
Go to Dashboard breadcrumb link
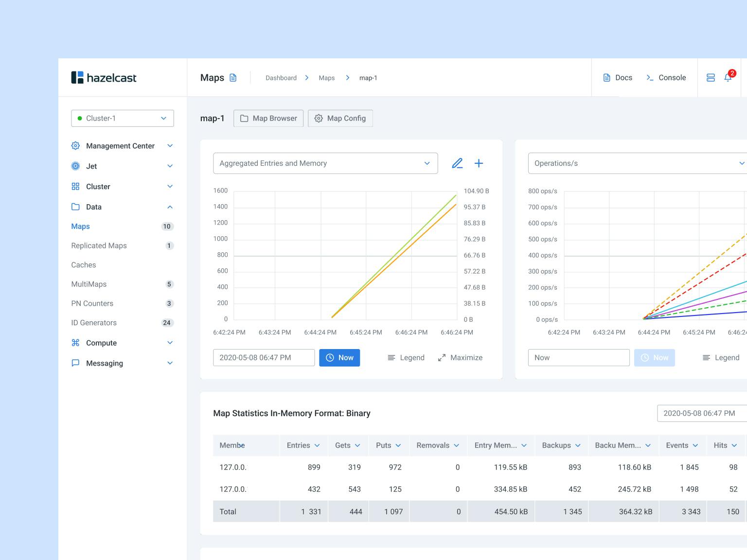tap(281, 78)
